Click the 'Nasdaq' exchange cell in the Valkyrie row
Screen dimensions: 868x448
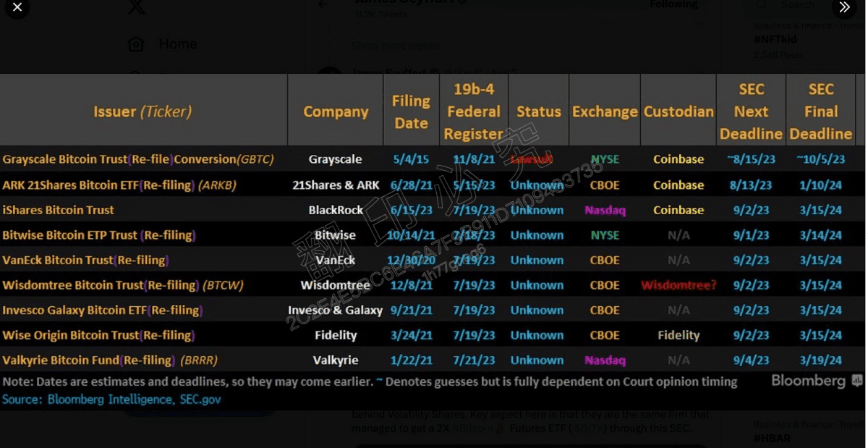tap(605, 360)
